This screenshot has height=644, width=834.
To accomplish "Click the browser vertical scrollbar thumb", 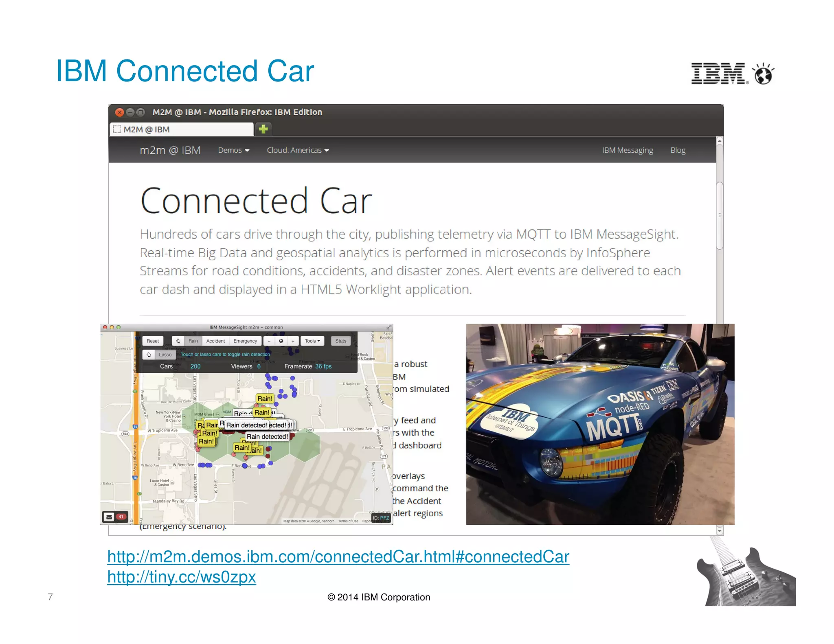I will (x=720, y=216).
